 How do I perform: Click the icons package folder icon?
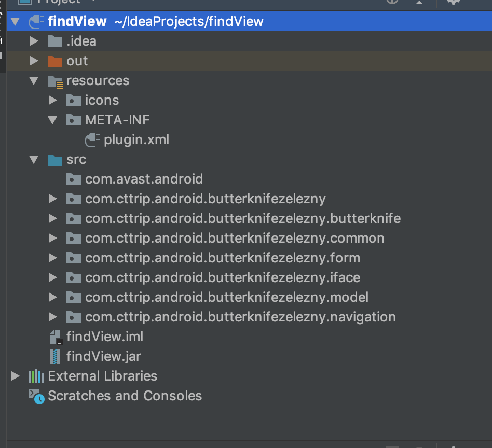point(74,100)
